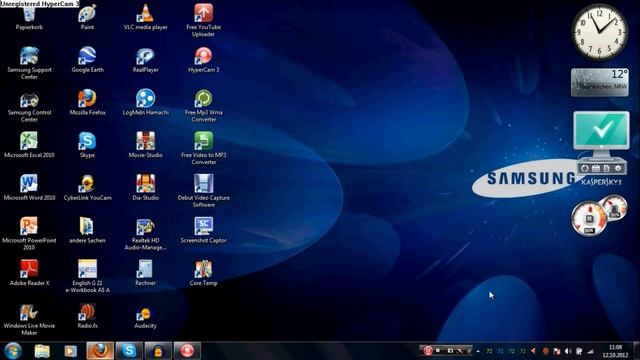The width and height of the screenshot is (640, 360).
Task: Launch the Rechner calculator
Action: click(145, 273)
